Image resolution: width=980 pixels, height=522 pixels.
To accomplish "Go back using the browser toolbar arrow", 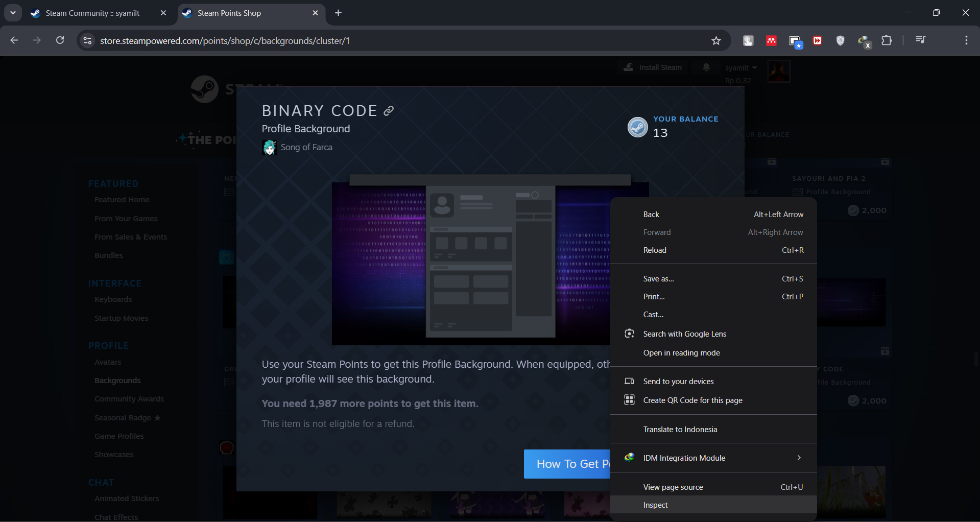I will 14,40.
